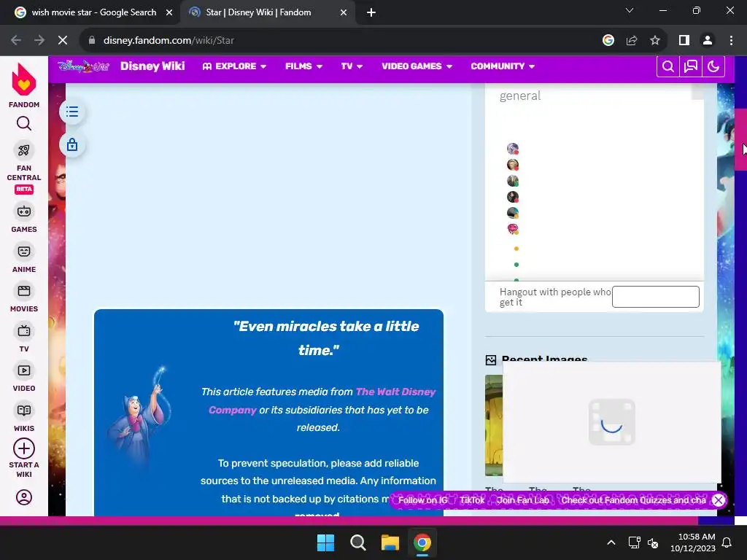Open the wiki Discussions icon

(691, 66)
